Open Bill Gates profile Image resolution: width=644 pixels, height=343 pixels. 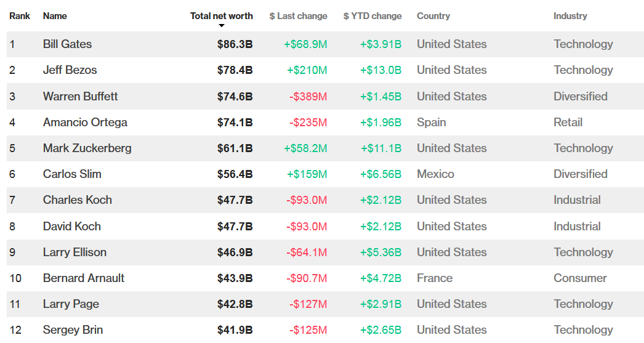click(67, 44)
